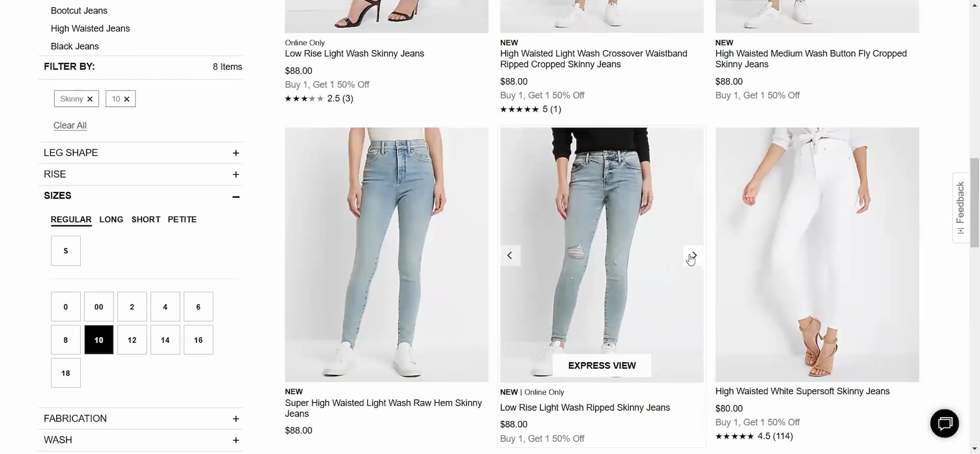
Task: Open the live chat bubble icon
Action: (944, 423)
